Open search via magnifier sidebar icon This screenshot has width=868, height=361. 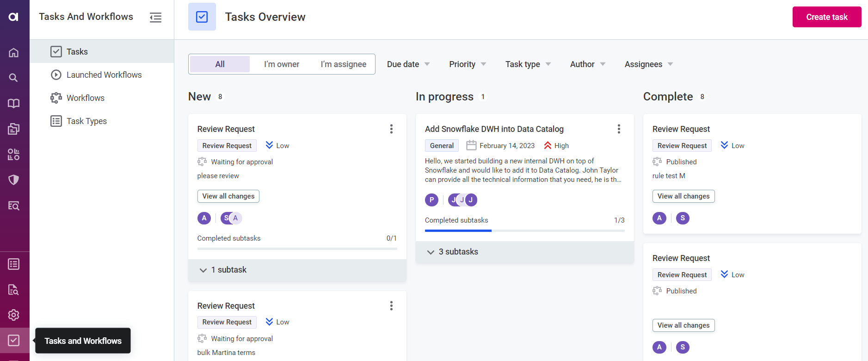(x=14, y=78)
